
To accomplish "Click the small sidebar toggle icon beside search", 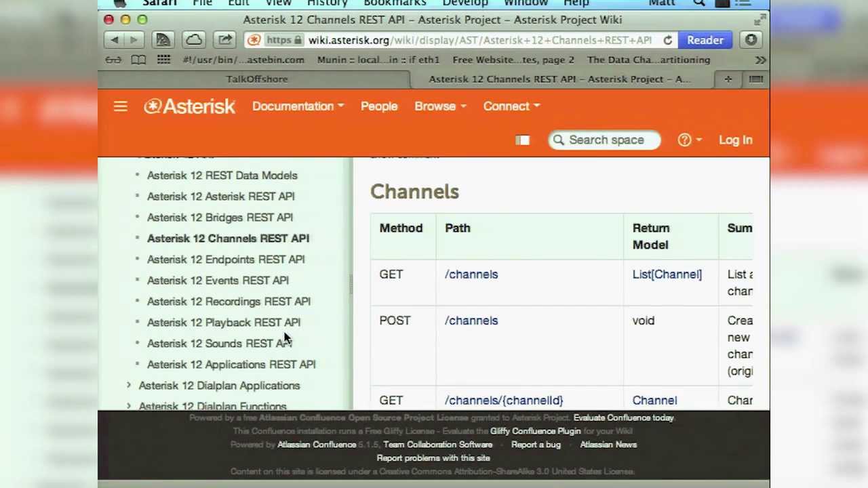I will (x=522, y=140).
